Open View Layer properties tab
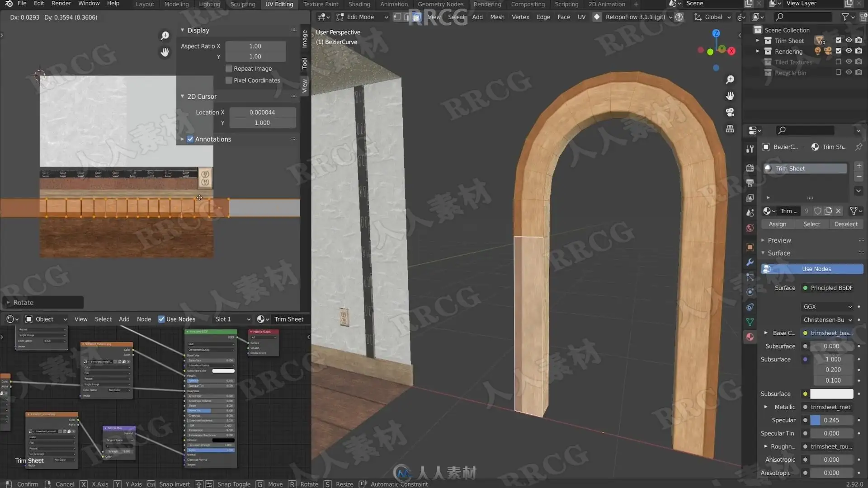The height and width of the screenshot is (488, 868). coord(750,197)
